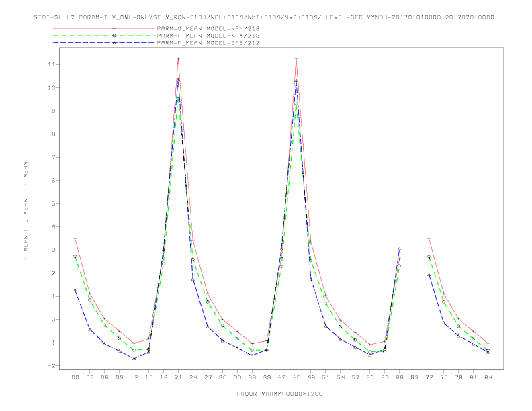Click x-axis tick label 39
Image resolution: width=532 pixels, height=411 pixels.
coord(267,377)
